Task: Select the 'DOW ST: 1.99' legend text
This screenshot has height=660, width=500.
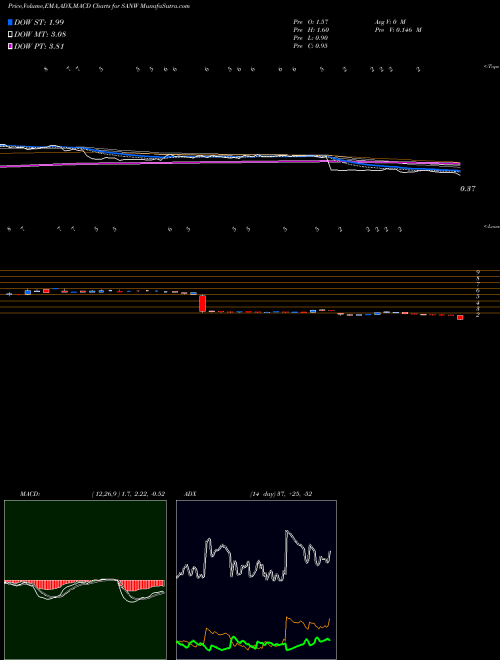Action: [x=39, y=22]
